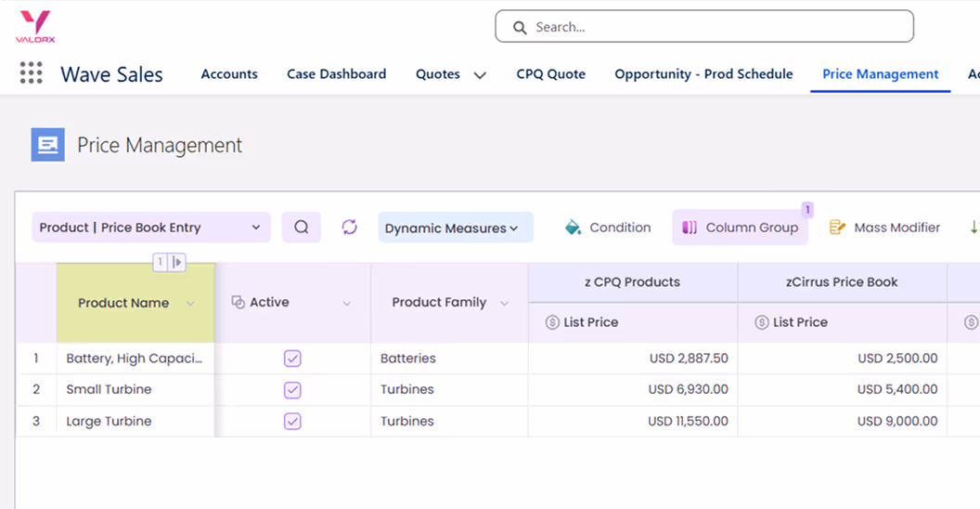Click the Batteries product family cell

click(449, 359)
